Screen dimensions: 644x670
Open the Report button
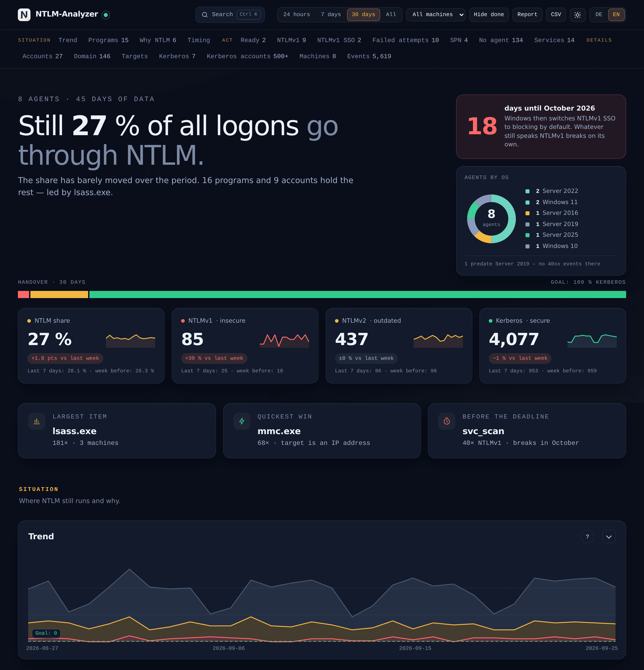tap(527, 15)
